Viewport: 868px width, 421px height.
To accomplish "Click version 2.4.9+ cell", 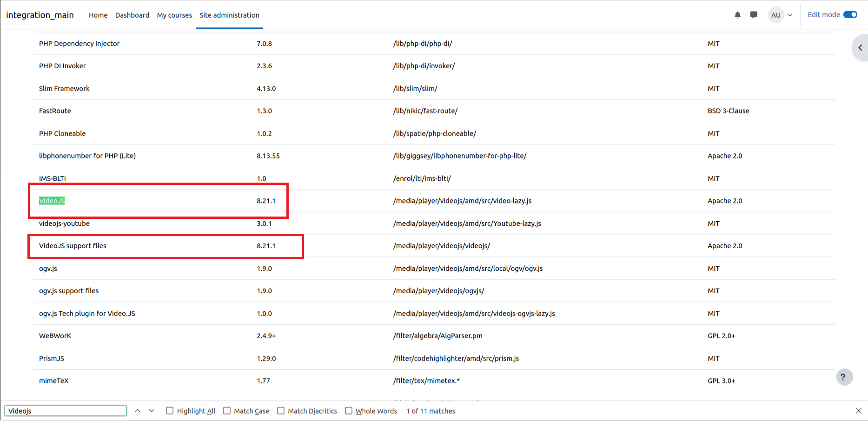I will tap(266, 336).
